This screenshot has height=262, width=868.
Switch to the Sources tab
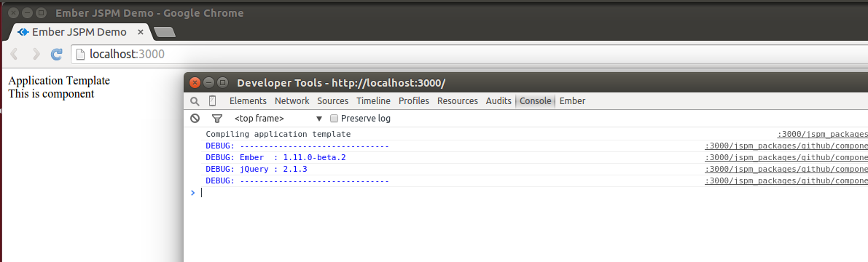click(x=332, y=100)
